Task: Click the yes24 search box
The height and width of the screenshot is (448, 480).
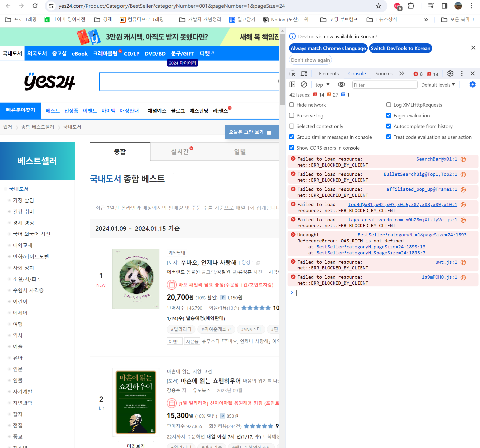Action: point(189,82)
